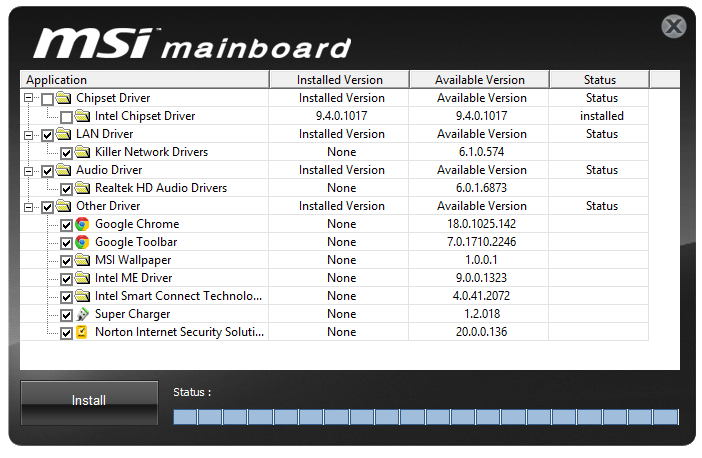Click the Audio Driver folder icon
The image size is (702, 458).
[x=64, y=170]
